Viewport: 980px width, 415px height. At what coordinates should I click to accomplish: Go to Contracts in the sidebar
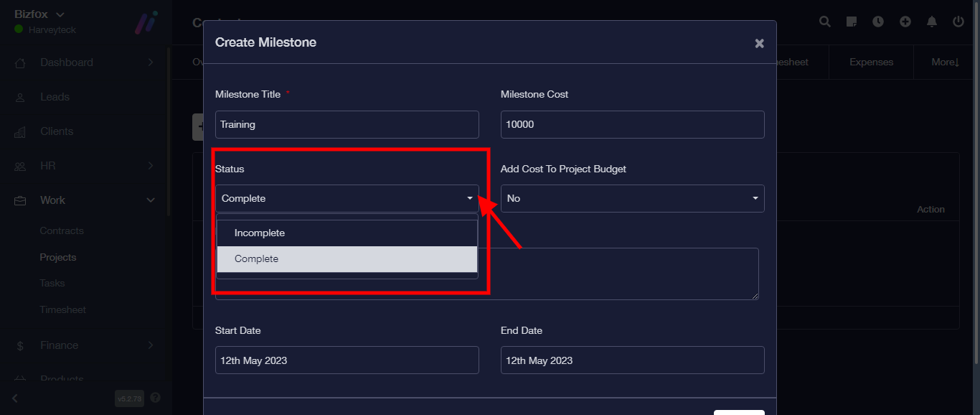(62, 231)
